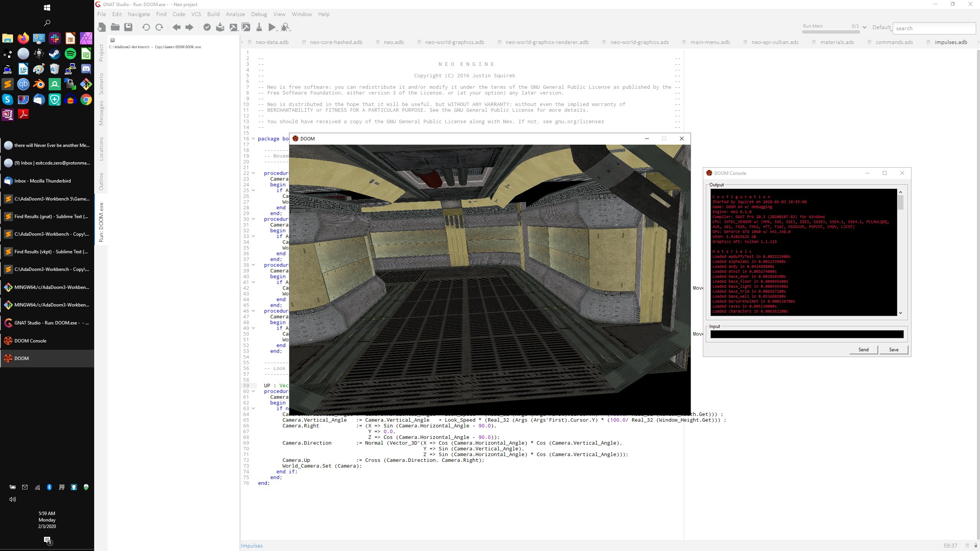Open the Messages side panel tab

[x=101, y=113]
